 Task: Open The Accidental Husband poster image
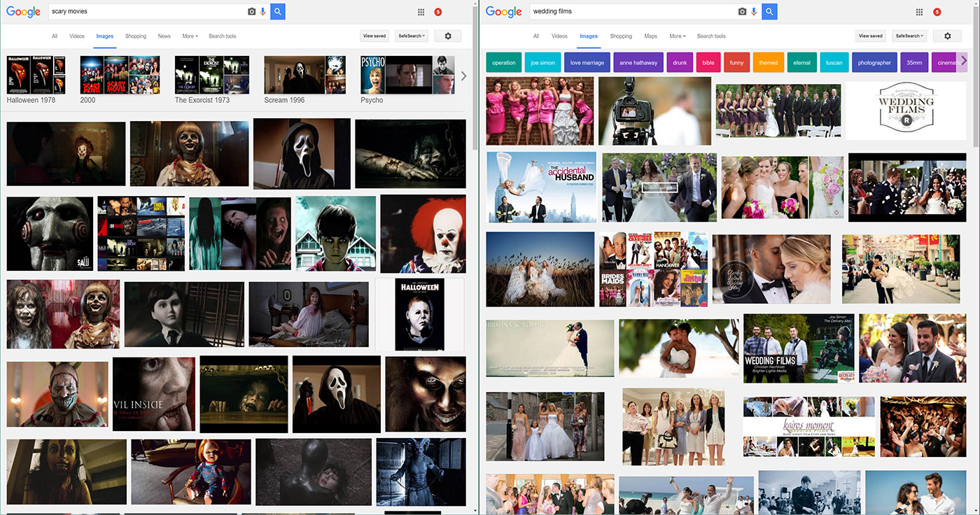tap(541, 188)
